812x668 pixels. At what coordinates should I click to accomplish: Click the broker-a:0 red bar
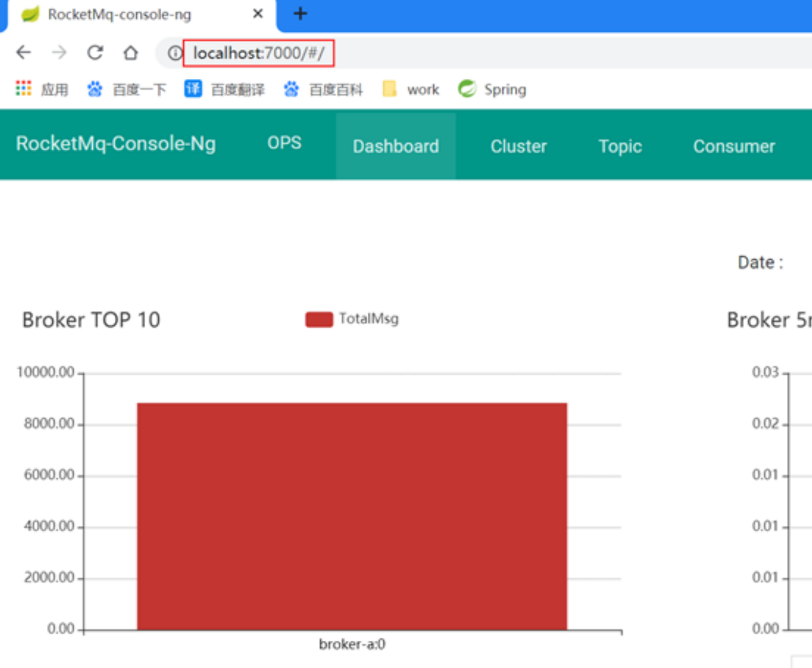click(x=352, y=516)
